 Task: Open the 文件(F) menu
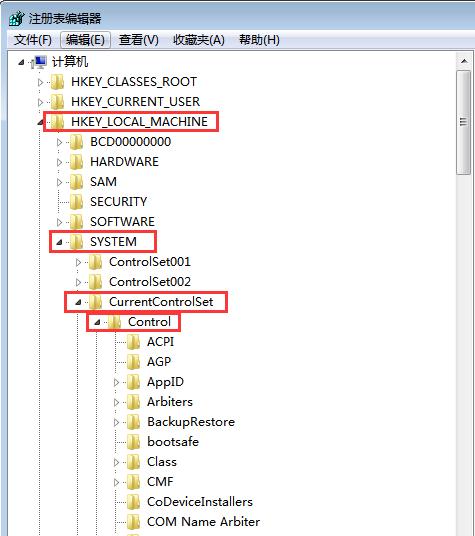32,40
